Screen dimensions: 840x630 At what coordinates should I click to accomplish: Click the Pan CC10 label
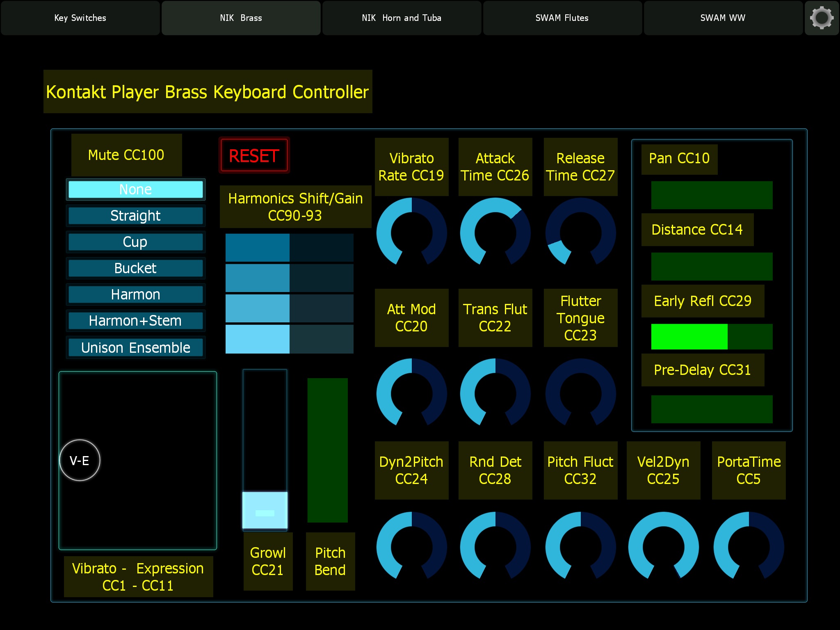click(x=680, y=159)
